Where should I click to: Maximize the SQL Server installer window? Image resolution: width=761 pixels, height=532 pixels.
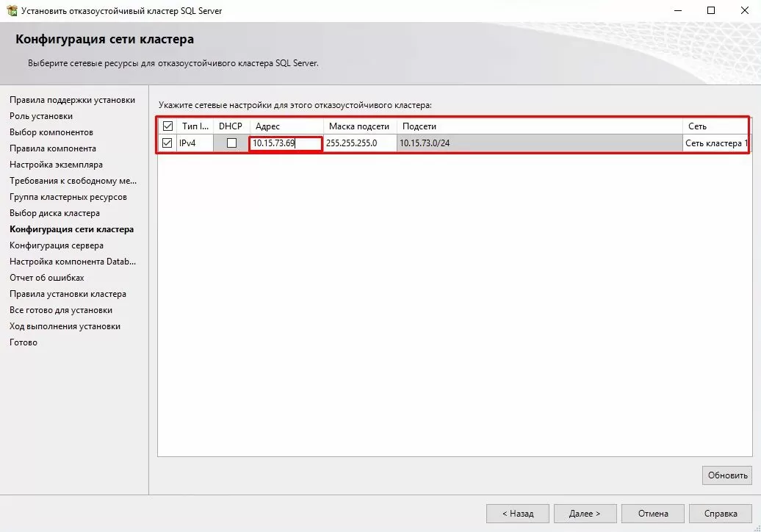(x=711, y=11)
